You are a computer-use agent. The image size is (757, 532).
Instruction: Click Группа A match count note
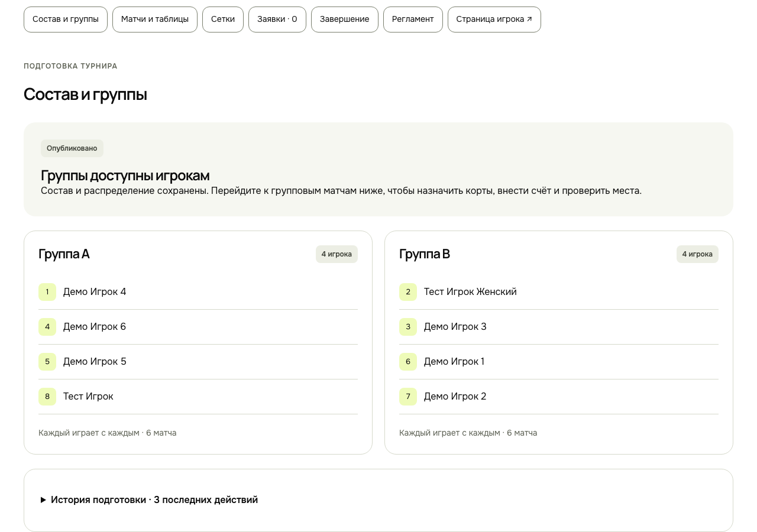pyautogui.click(x=108, y=433)
